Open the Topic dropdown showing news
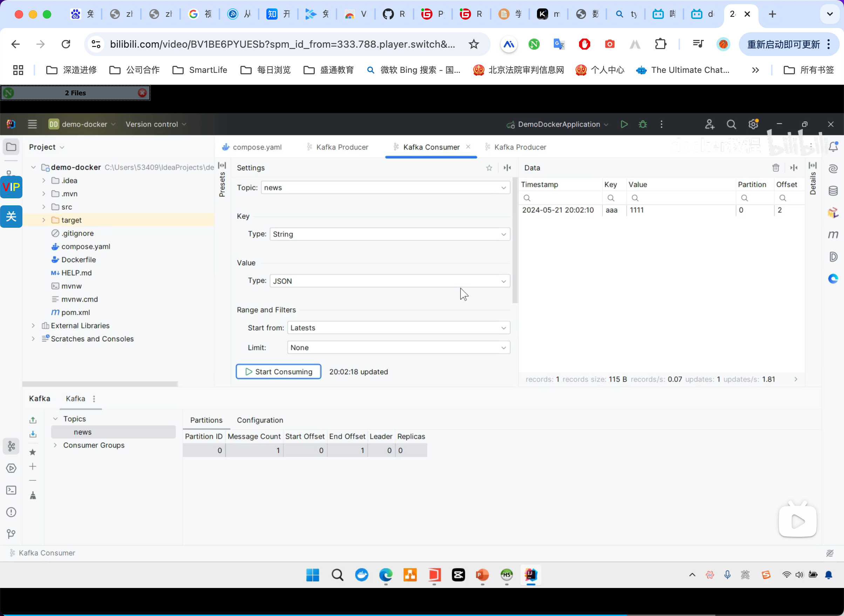 tap(385, 187)
